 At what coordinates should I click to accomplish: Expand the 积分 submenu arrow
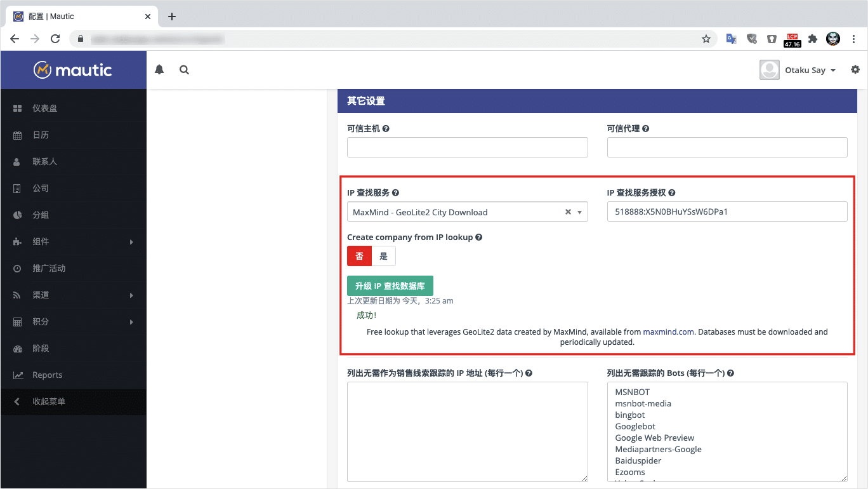[x=131, y=322]
